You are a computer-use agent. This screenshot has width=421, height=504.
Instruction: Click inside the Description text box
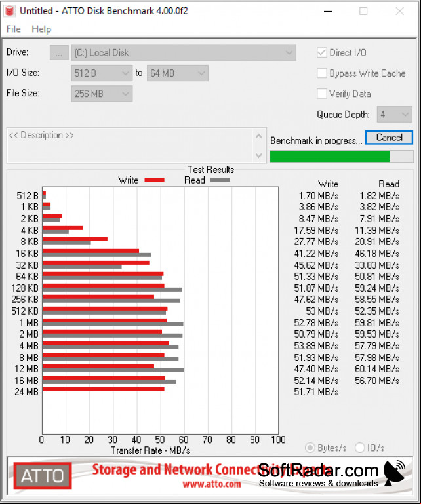129,145
